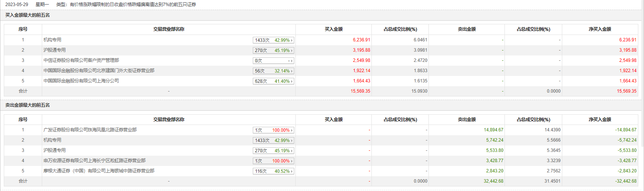Expand the 1433次 stats box in sell table
The height and width of the screenshot is (191, 644).
[x=273, y=140]
